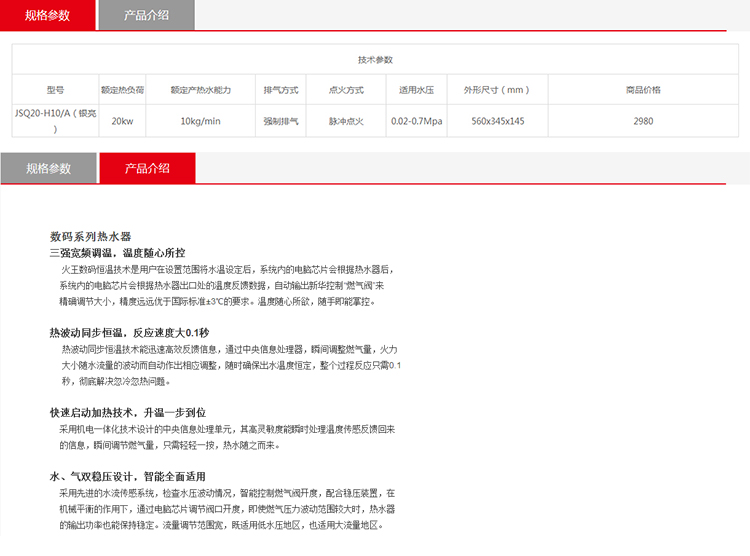Click the price value 2980
750x556 pixels.
[643, 121]
